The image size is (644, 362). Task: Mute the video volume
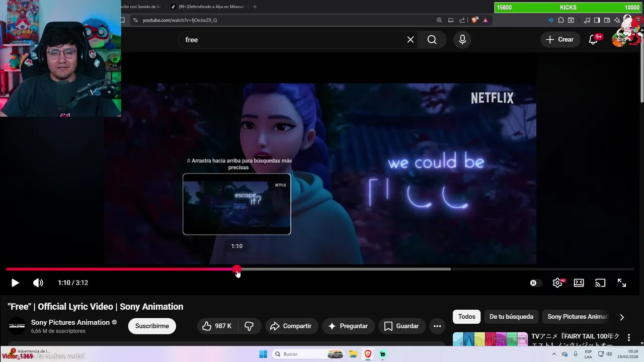[x=38, y=283]
